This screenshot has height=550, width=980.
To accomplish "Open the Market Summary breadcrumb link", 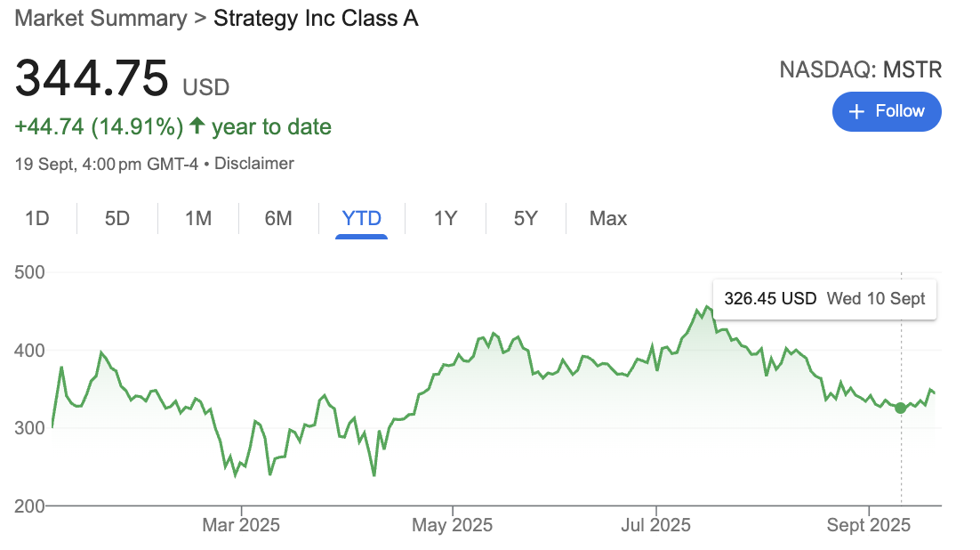I will pos(100,18).
